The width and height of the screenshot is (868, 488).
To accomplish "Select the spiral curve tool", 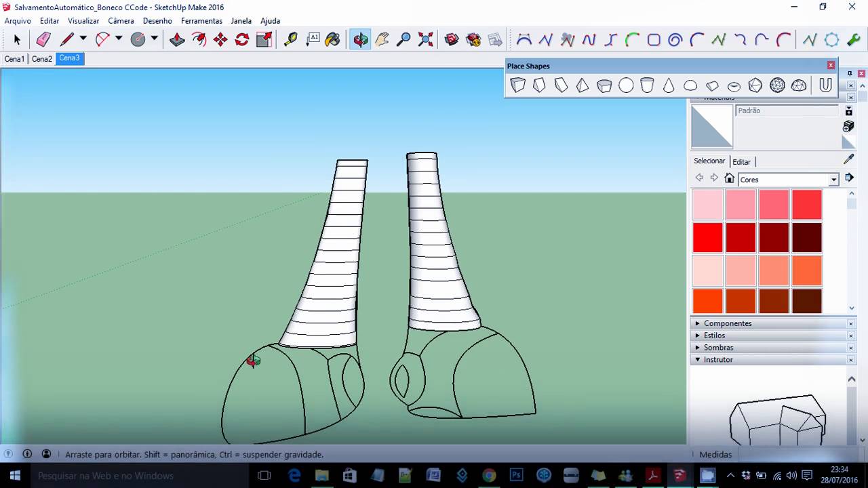I will click(x=675, y=39).
